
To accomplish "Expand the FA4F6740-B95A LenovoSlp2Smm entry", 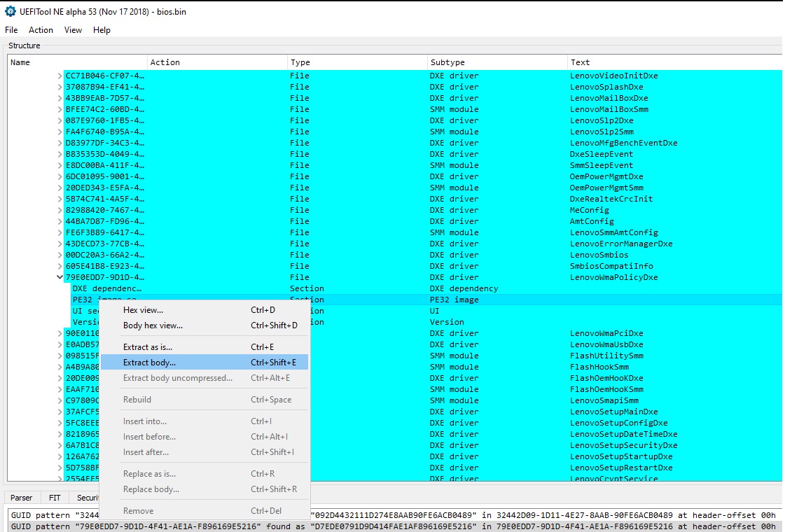I will pyautogui.click(x=60, y=132).
